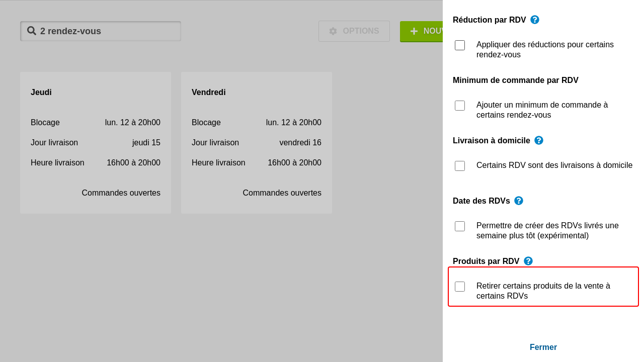Viewport: 644px width, 362px height.
Task: Open help for Livraison à domicile
Action: tap(539, 140)
